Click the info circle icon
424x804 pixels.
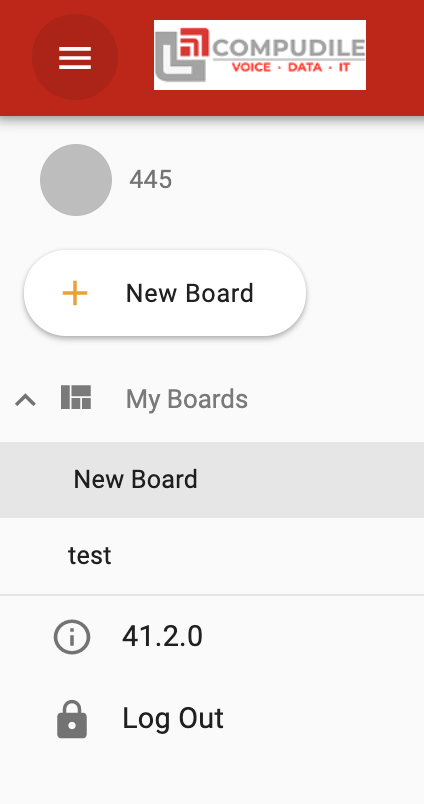(72, 637)
